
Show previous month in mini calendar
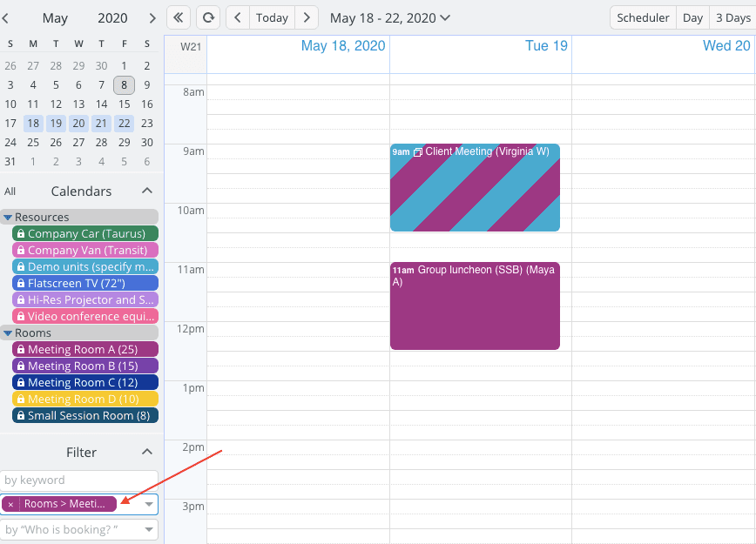(5, 18)
